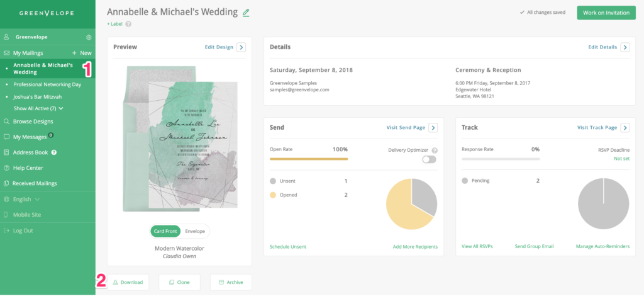Screen dimensions: 644x296
Task: Switch to Mobile Site
Action: tap(27, 215)
